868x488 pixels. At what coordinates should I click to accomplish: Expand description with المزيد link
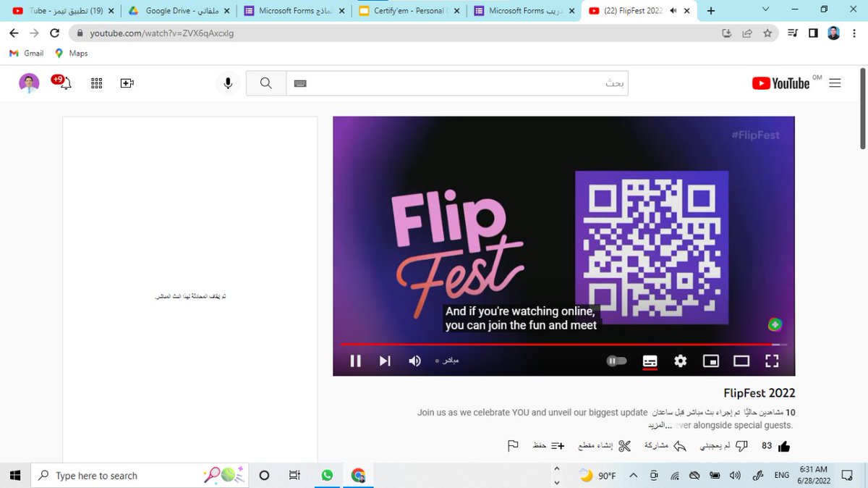pos(658,425)
